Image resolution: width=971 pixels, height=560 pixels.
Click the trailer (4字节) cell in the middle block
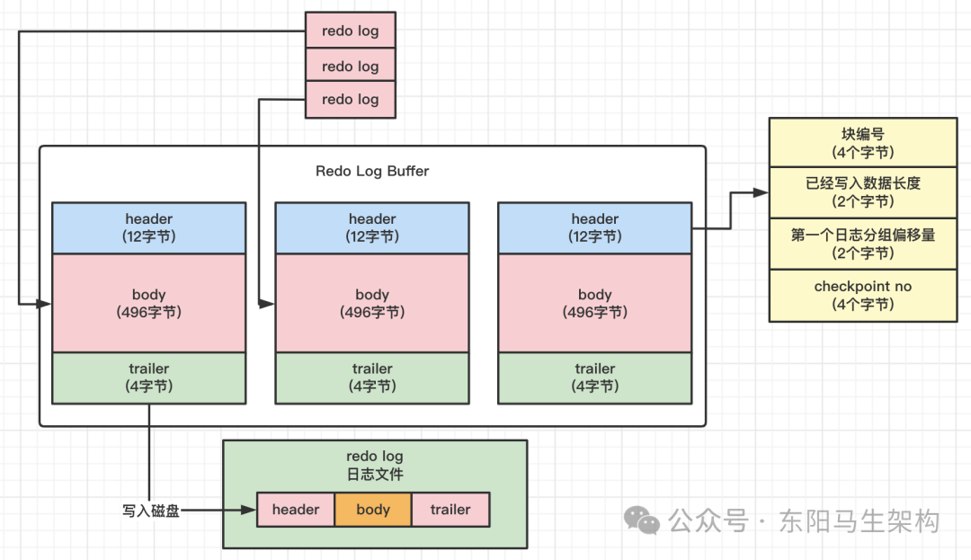tap(372, 378)
